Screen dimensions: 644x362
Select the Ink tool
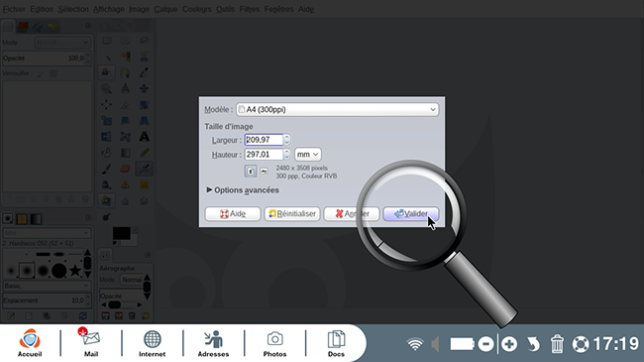tap(107, 184)
